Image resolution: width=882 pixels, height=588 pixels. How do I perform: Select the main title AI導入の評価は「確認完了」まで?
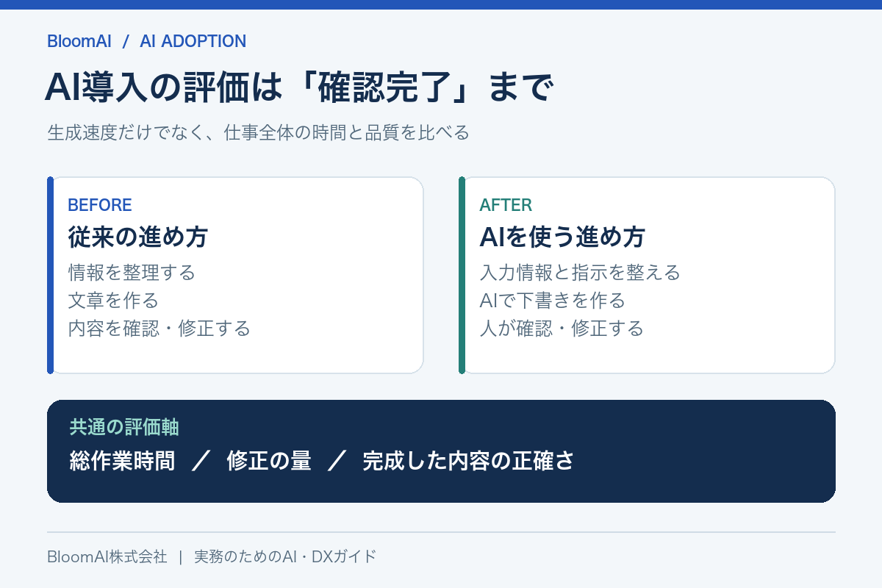point(298,88)
